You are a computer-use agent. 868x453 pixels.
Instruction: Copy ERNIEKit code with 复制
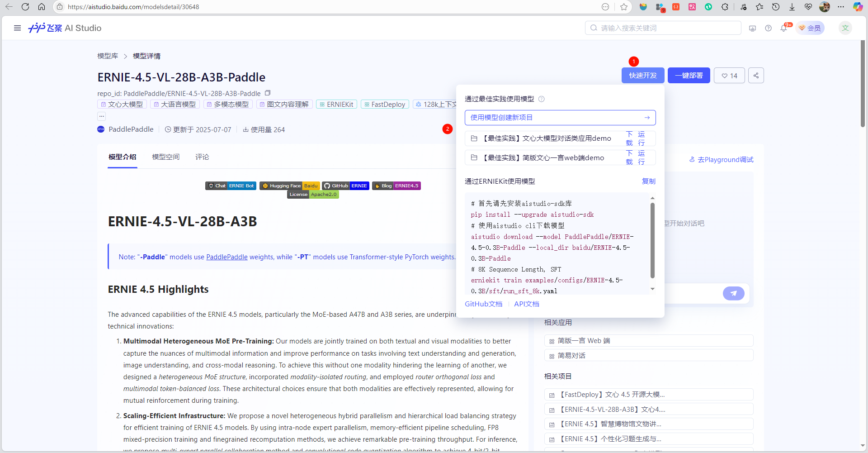pos(648,181)
